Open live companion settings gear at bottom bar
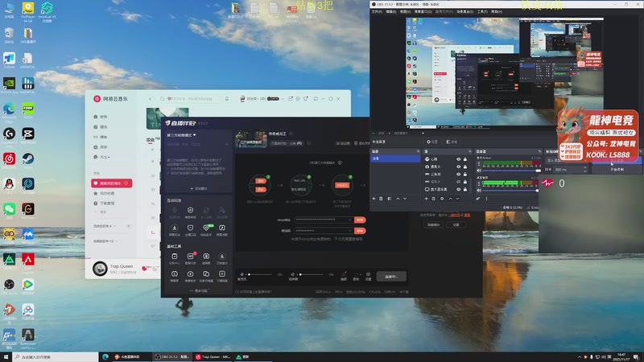The height and width of the screenshot is (362, 644). [x=368, y=276]
